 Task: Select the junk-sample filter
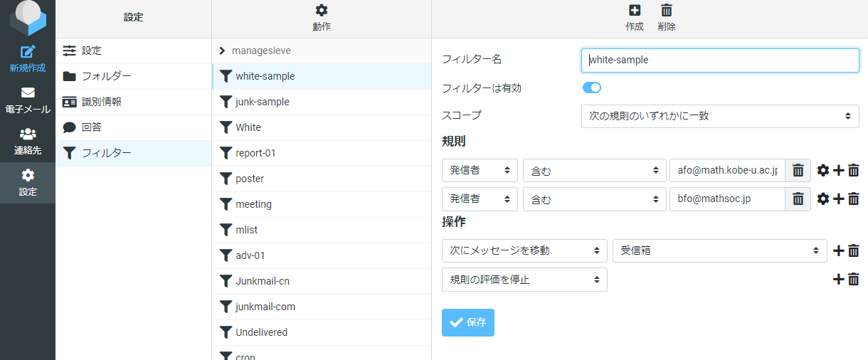coord(322,102)
